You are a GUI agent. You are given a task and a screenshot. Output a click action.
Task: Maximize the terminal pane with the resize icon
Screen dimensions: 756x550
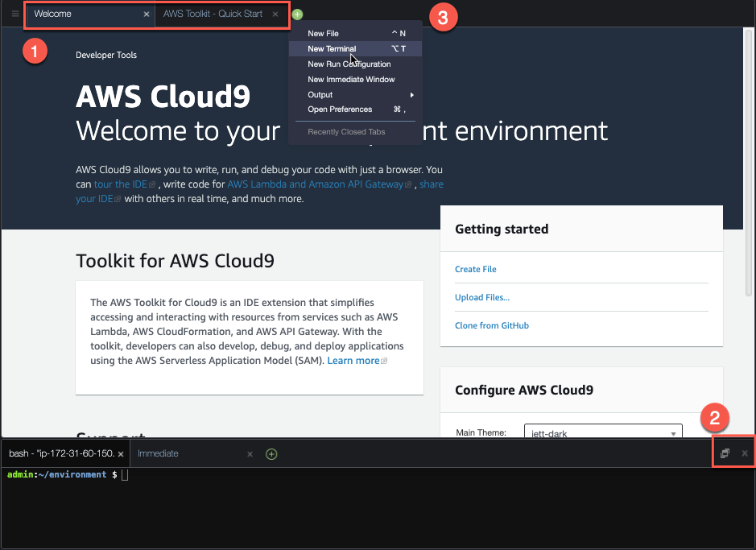725,453
